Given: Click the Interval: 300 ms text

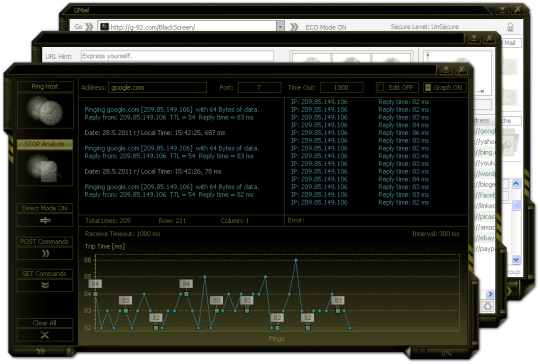Looking at the screenshot, I should 436,234.
